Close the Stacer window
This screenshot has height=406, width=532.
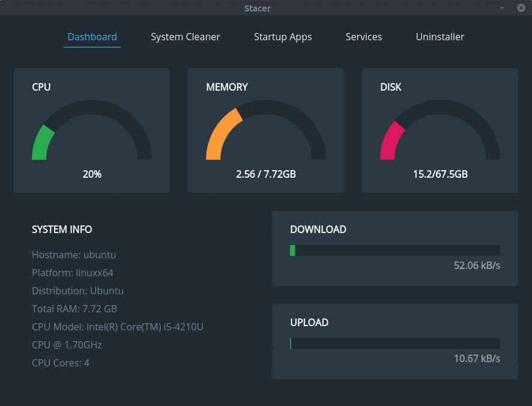[521, 8]
